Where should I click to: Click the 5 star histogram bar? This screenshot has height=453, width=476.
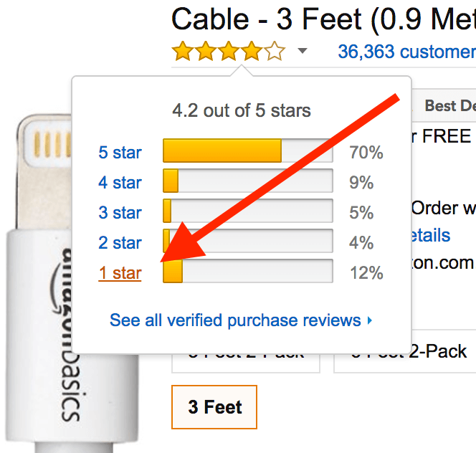(248, 151)
